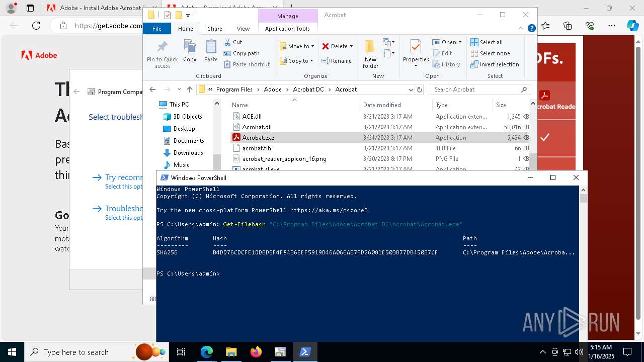Screen dimensions: 644x362
Task: Click the Windows Start button
Action: tap(12, 352)
